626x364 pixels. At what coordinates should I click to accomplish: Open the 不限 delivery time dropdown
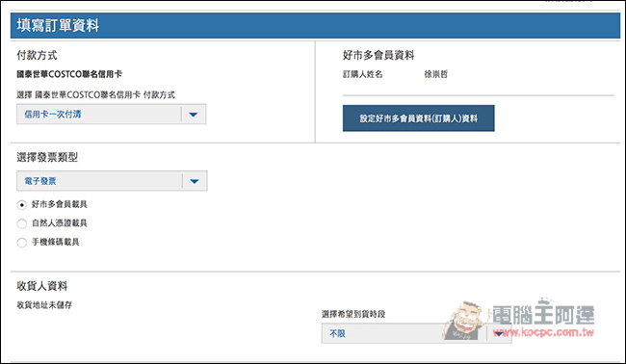(416, 333)
